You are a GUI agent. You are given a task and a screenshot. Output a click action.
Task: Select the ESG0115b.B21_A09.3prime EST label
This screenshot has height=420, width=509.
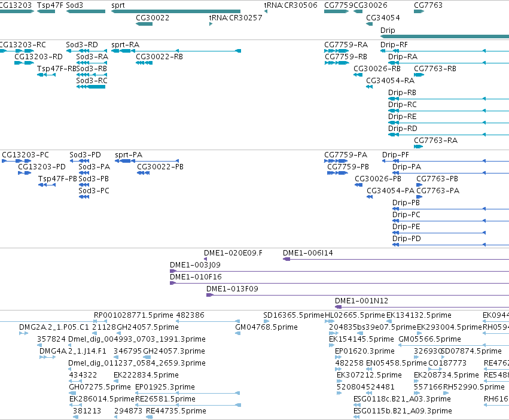[x=403, y=411]
